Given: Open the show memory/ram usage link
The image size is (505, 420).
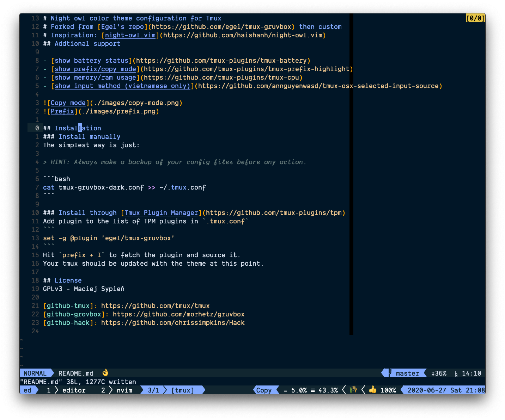Looking at the screenshot, I should coord(95,78).
